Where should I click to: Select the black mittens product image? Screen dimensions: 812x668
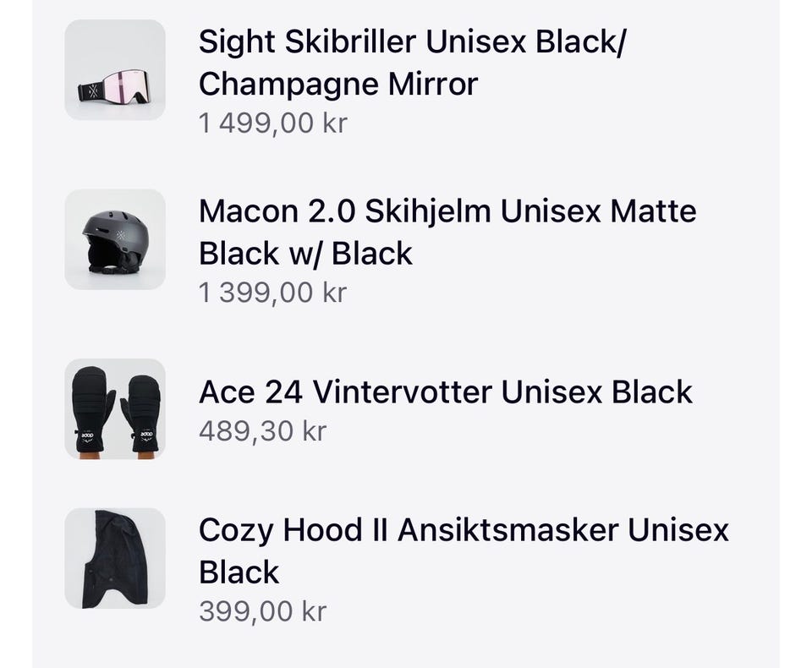pyautogui.click(x=115, y=408)
